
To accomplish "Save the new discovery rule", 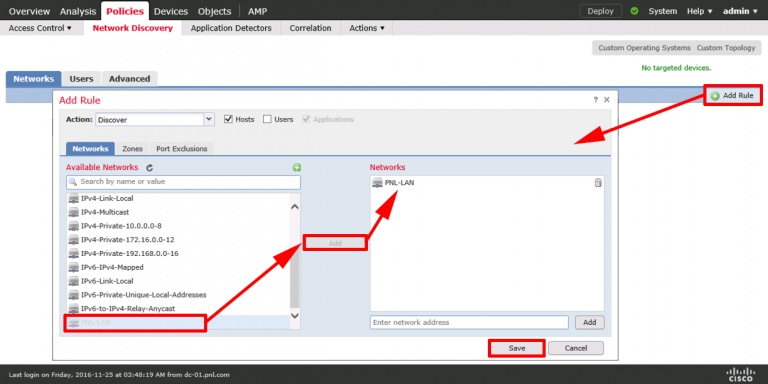I will [x=517, y=348].
